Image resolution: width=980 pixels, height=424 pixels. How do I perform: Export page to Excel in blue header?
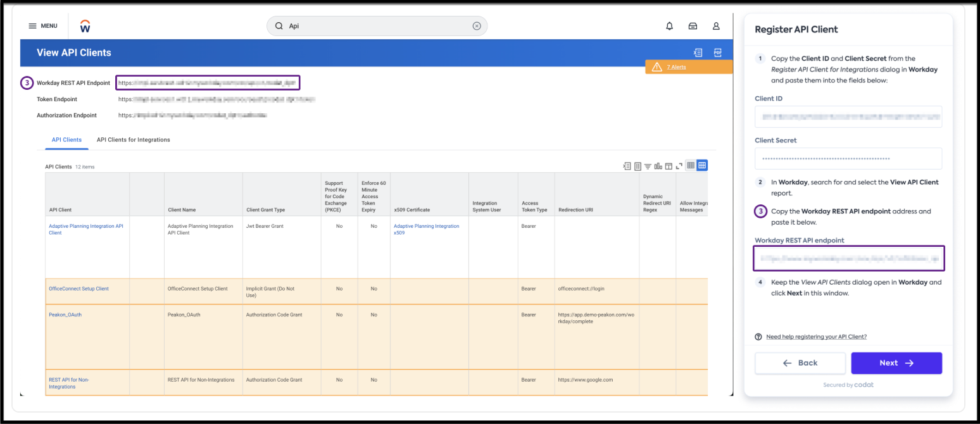pyautogui.click(x=698, y=53)
